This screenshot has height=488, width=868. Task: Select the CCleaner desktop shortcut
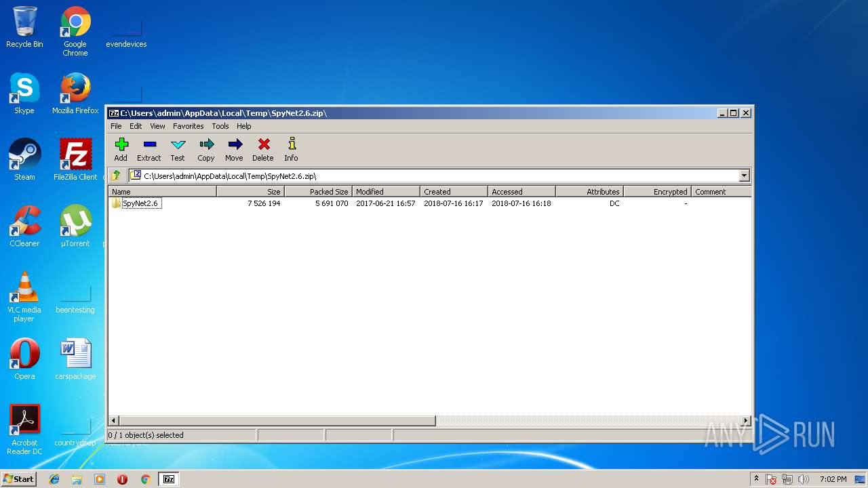pos(24,226)
